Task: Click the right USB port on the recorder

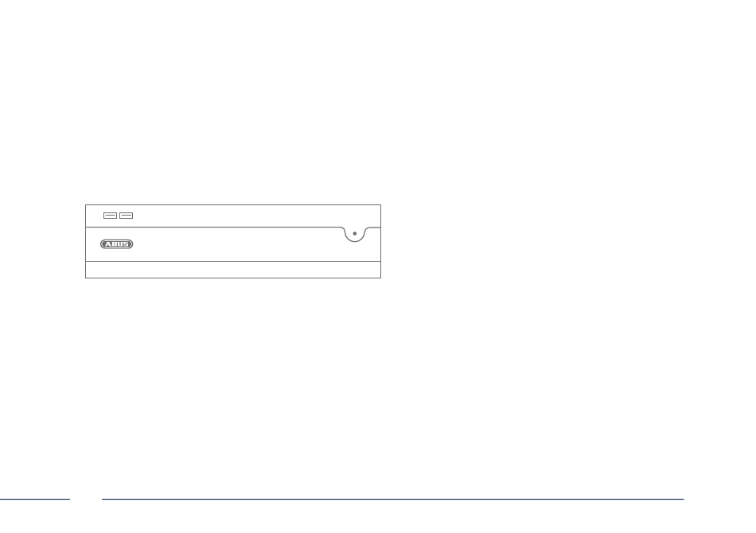Action: pyautogui.click(x=127, y=216)
